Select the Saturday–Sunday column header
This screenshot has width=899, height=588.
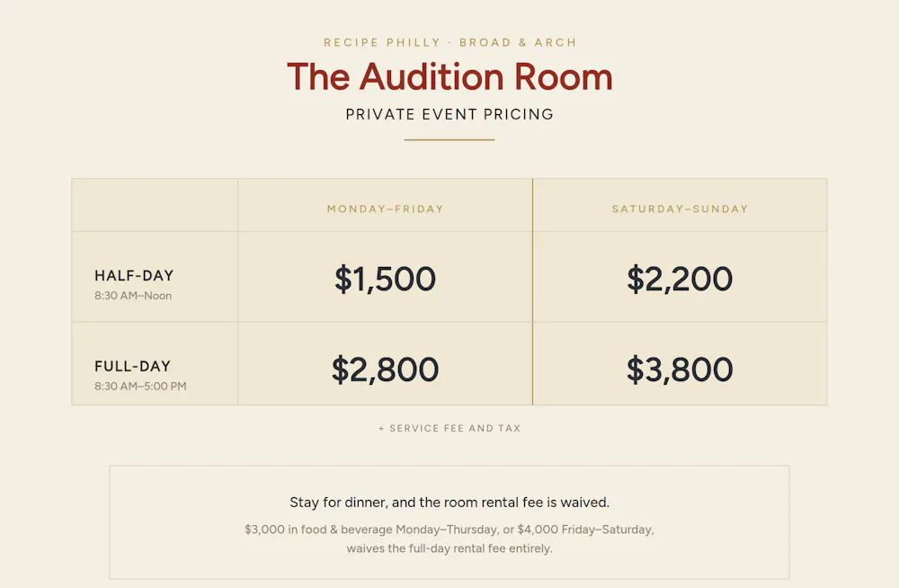680,209
